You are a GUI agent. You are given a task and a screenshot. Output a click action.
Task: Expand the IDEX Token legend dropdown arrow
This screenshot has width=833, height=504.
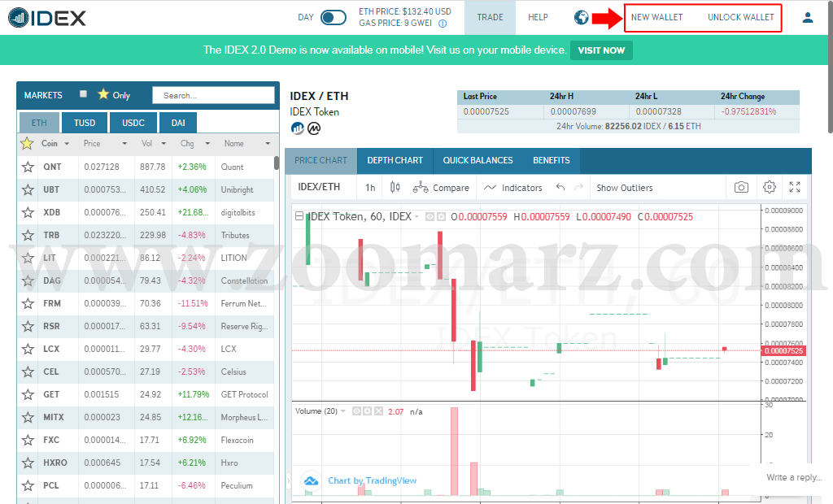click(416, 217)
